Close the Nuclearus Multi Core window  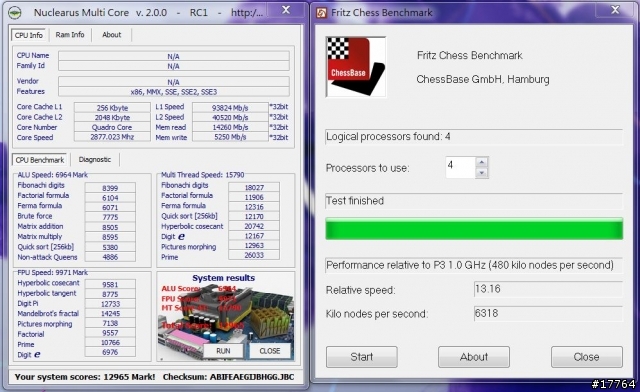[286, 10]
